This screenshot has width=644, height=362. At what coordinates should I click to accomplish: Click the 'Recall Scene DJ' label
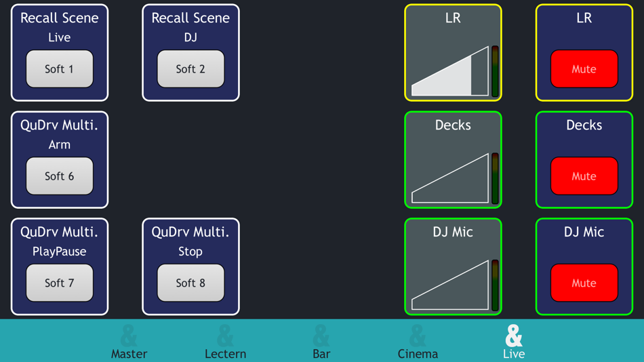click(x=190, y=27)
